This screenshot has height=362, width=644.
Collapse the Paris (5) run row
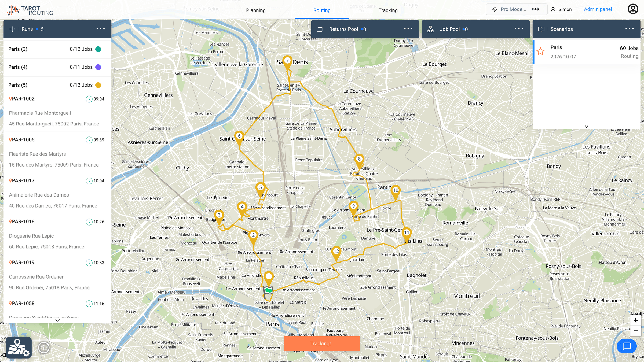coord(57,85)
